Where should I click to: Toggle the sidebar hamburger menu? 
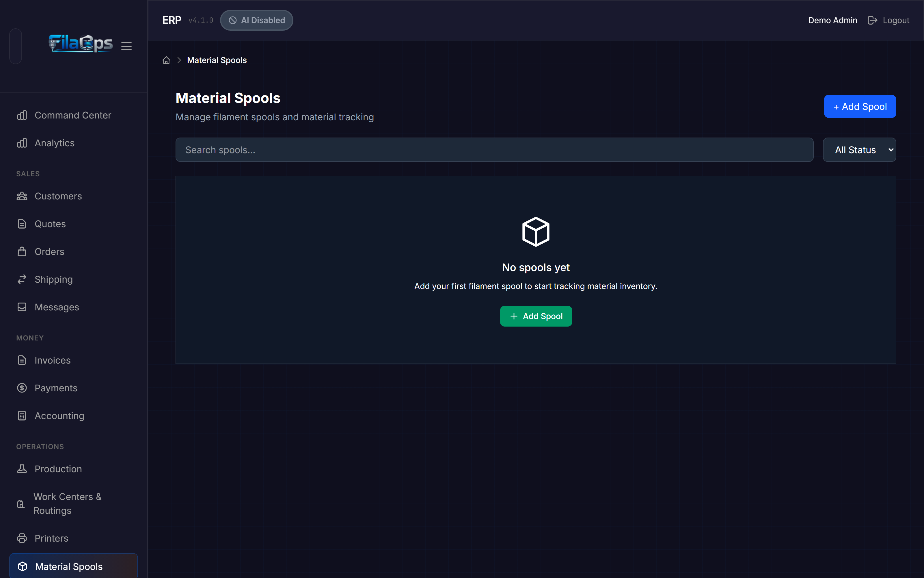point(126,46)
